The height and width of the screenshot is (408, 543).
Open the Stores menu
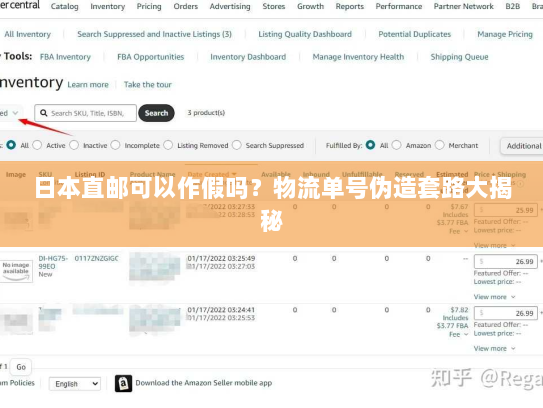274,7
